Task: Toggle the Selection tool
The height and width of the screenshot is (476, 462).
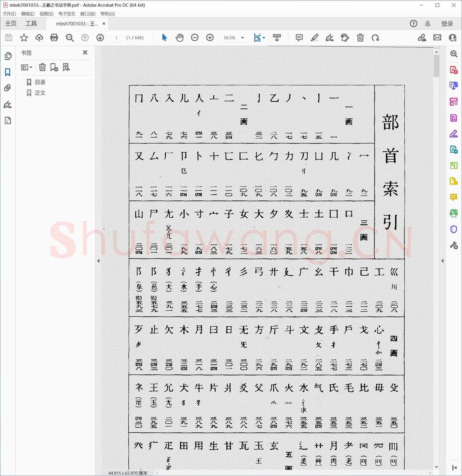Action: pos(164,38)
